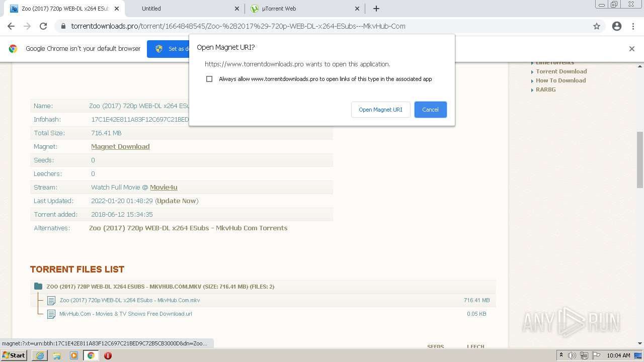This screenshot has height=362, width=644.
Task: Set Chrome as default browser
Action: point(169,49)
